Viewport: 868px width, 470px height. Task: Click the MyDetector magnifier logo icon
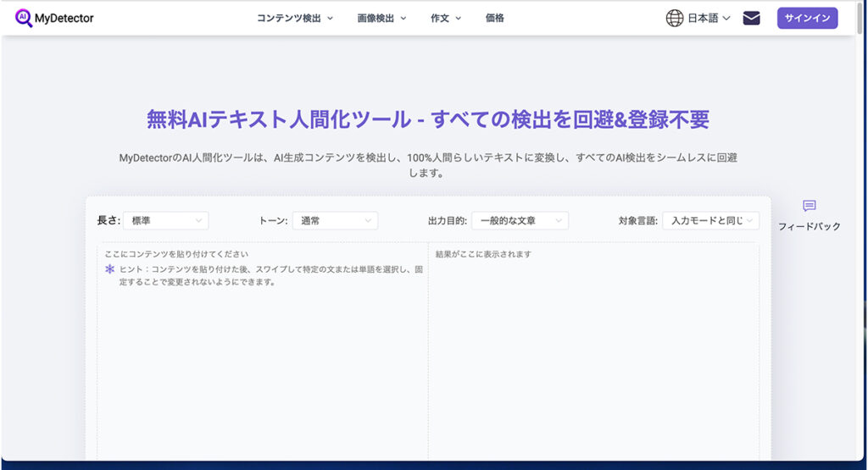(x=24, y=18)
